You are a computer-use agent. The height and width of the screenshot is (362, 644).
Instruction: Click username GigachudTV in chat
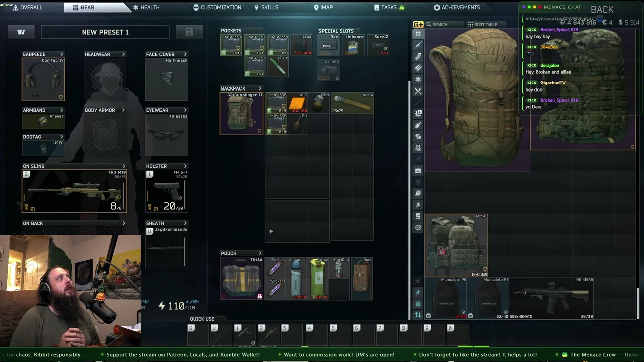pos(553,83)
